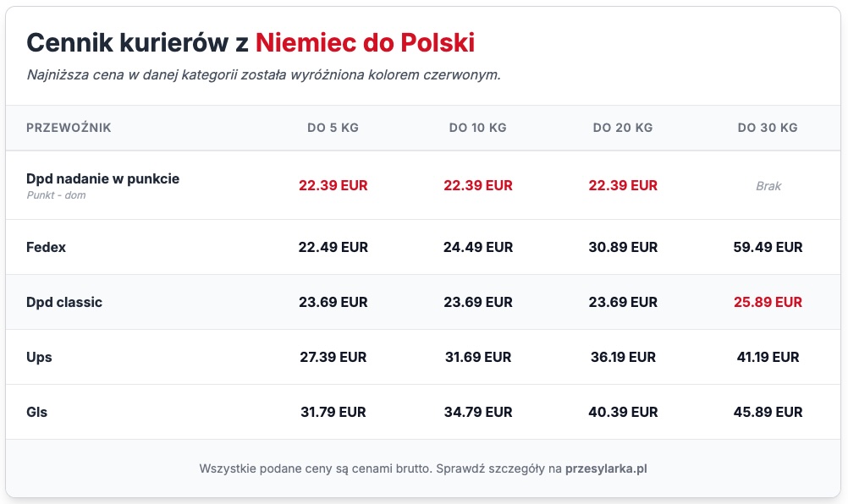Click the Brak cell for 30 kg
This screenshot has height=504, width=848.
point(768,185)
